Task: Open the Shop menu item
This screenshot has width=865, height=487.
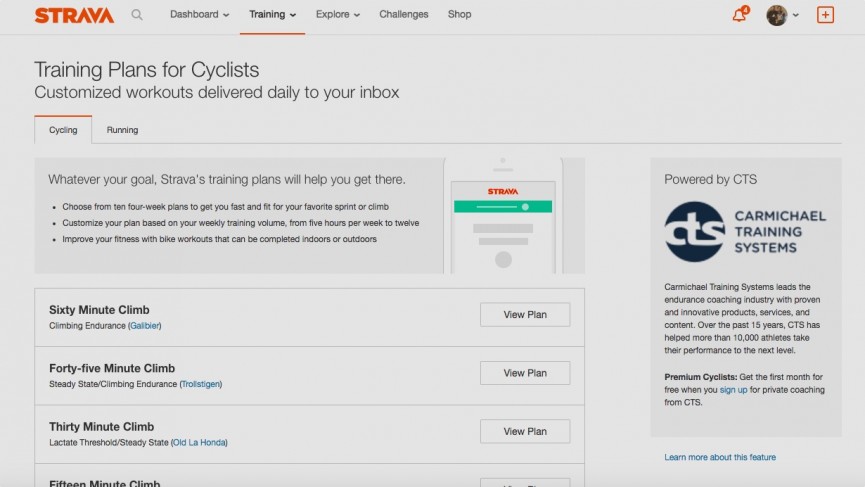Action: [x=460, y=14]
